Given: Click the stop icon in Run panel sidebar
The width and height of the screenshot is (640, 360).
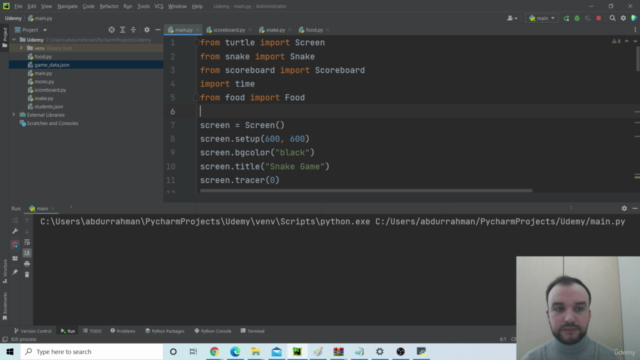Looking at the screenshot, I should (15, 245).
